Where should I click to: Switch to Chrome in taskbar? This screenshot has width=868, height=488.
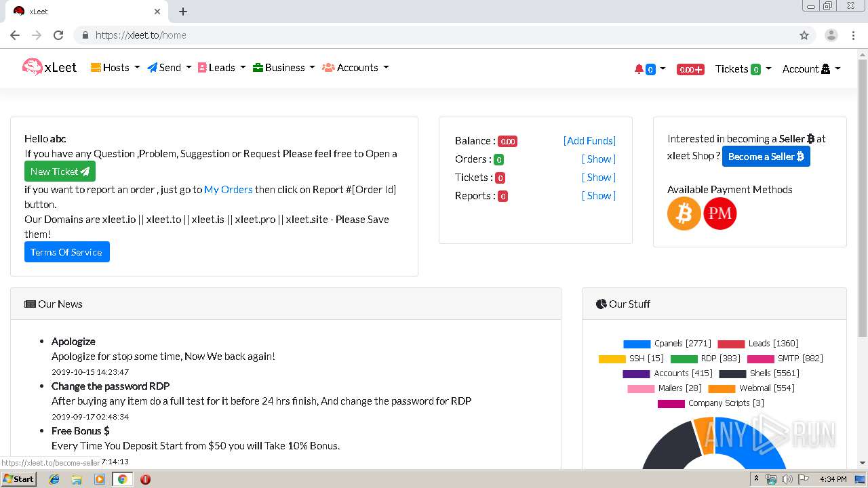point(122,479)
